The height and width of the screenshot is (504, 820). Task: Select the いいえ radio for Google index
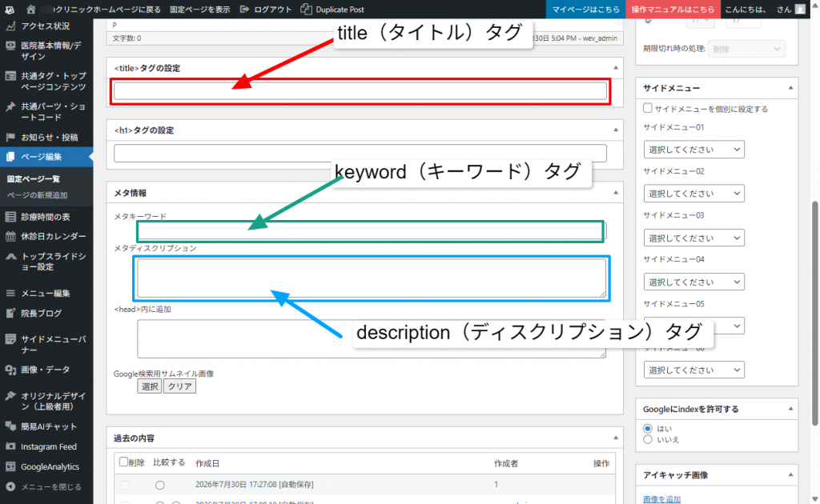[x=647, y=440]
